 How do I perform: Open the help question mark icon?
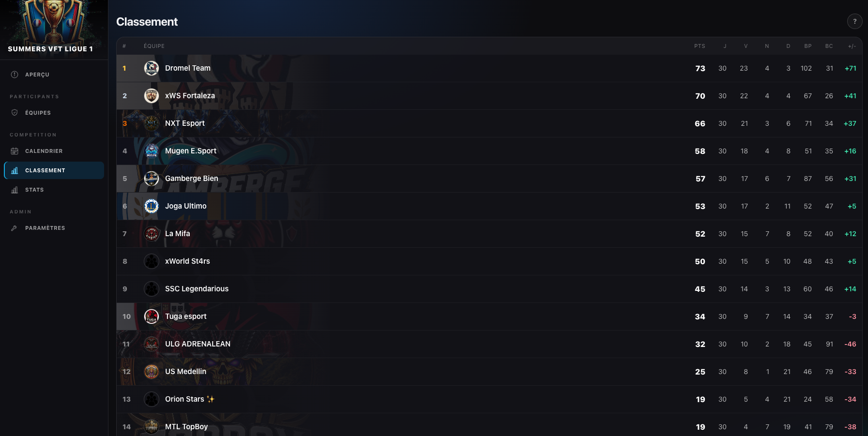(x=854, y=21)
